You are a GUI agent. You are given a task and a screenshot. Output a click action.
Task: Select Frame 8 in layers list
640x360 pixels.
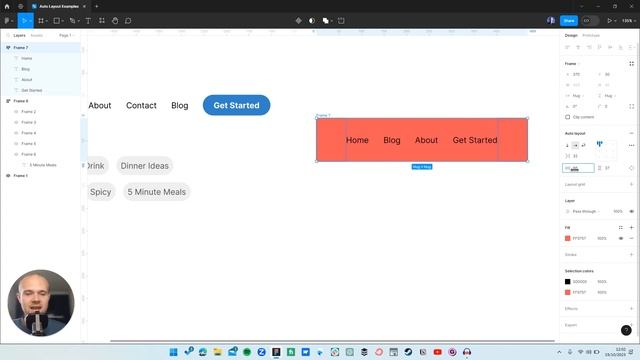click(21, 101)
